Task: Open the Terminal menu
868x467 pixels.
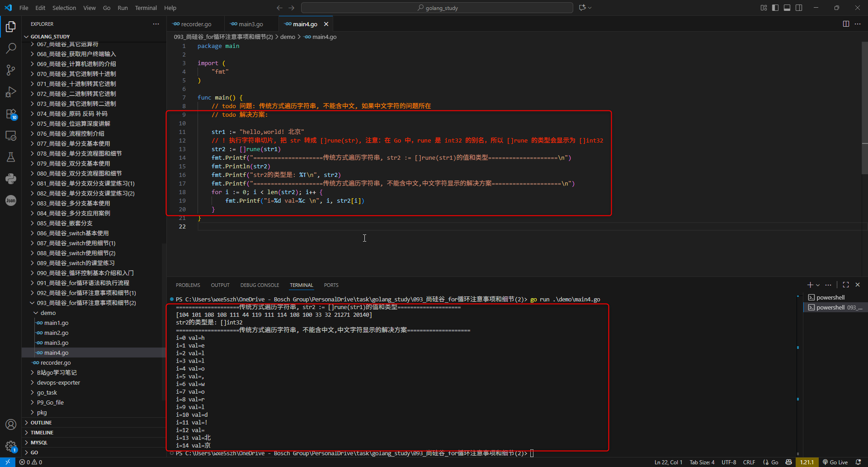Action: (146, 8)
